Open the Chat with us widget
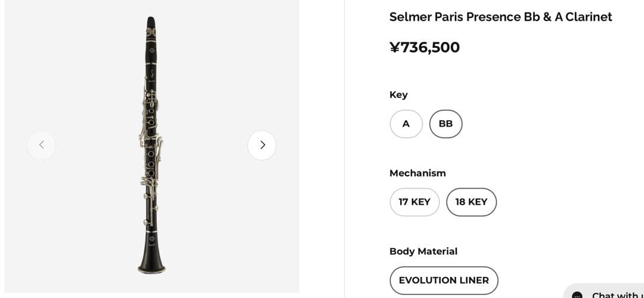This screenshot has height=298, width=644. (614, 294)
